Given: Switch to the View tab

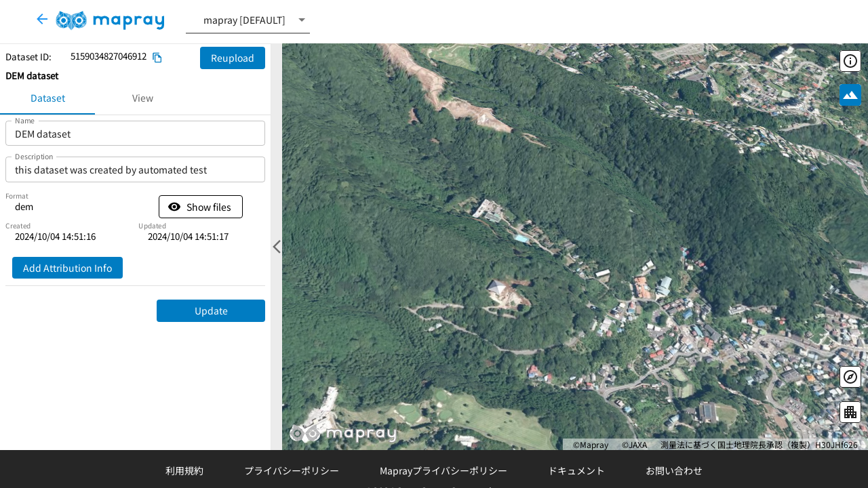Looking at the screenshot, I should (x=142, y=98).
